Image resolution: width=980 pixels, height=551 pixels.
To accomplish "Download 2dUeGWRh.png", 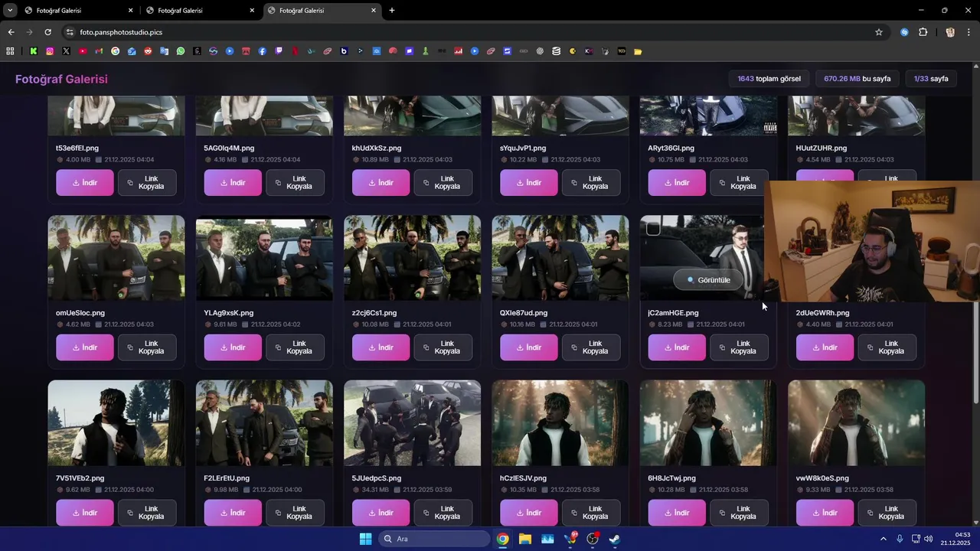I will pyautogui.click(x=825, y=347).
